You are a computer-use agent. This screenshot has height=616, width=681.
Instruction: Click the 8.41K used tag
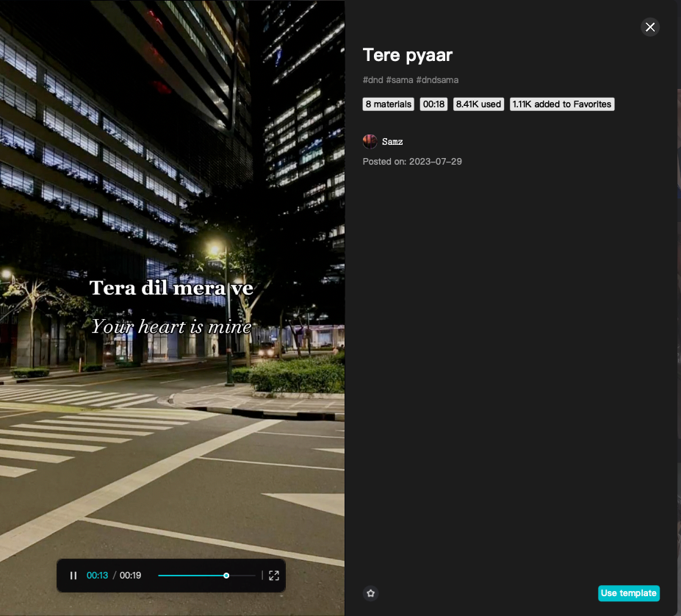coord(478,104)
